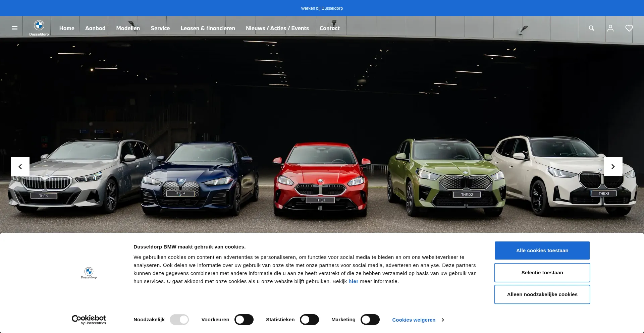Advance to next carousel slide
644x333 pixels.
pyautogui.click(x=613, y=167)
